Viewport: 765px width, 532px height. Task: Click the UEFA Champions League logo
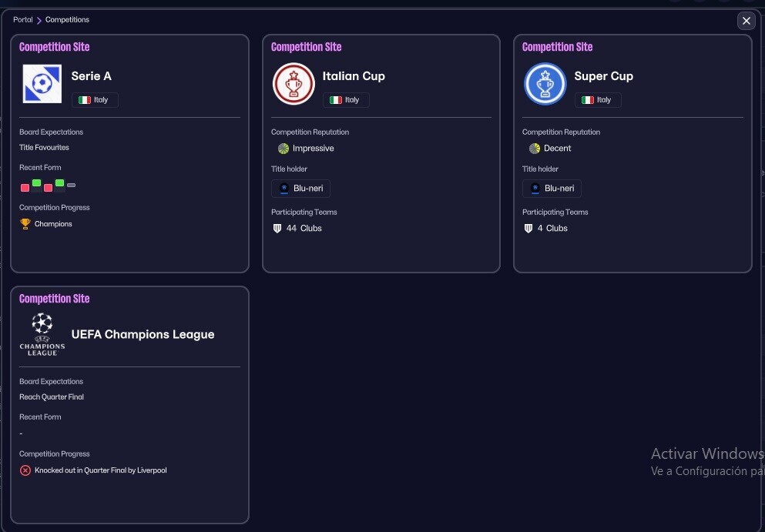[x=42, y=334]
